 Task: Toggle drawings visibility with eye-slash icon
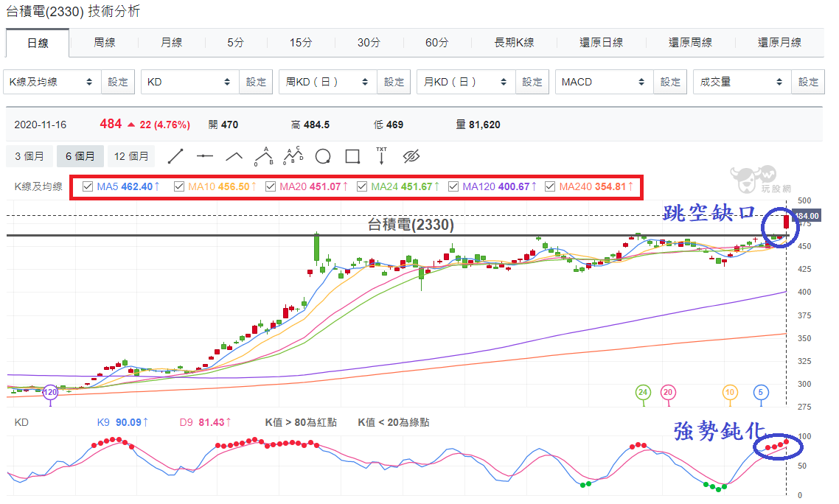click(x=411, y=156)
